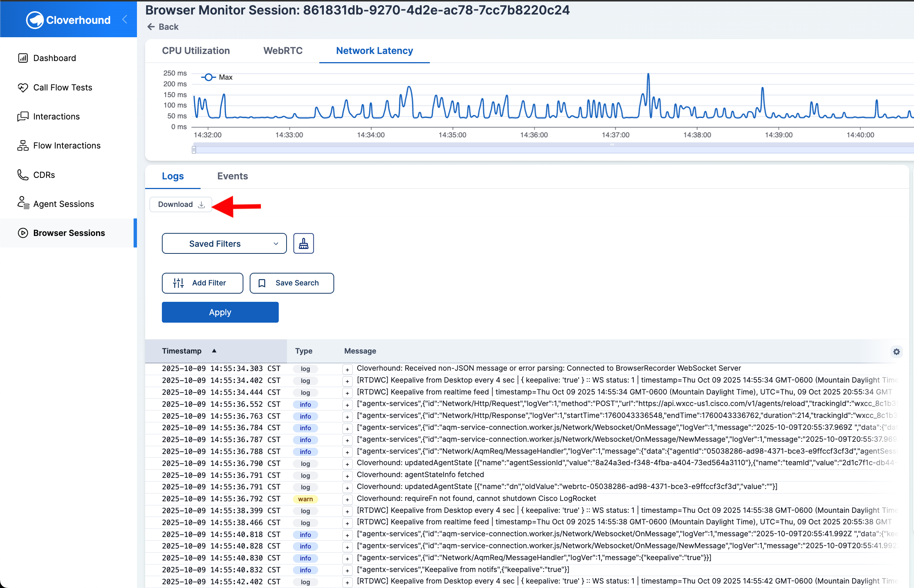
Task: Click the Add Filter button
Action: click(202, 283)
